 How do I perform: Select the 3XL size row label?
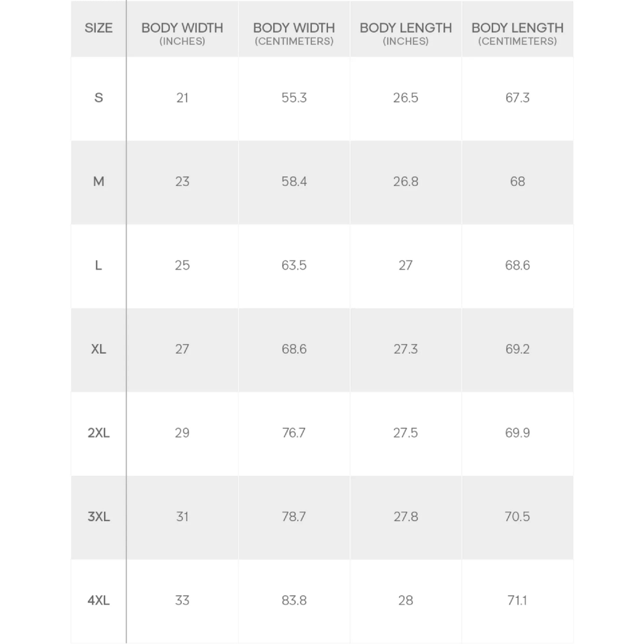coord(99,516)
